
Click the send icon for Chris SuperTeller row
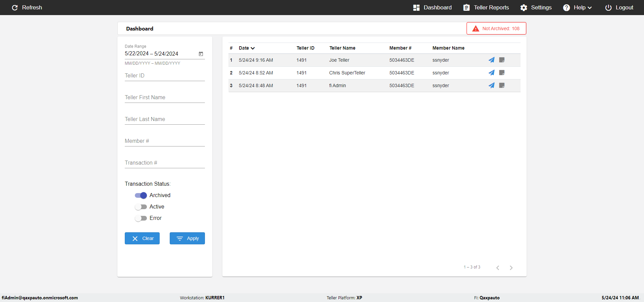coord(491,73)
